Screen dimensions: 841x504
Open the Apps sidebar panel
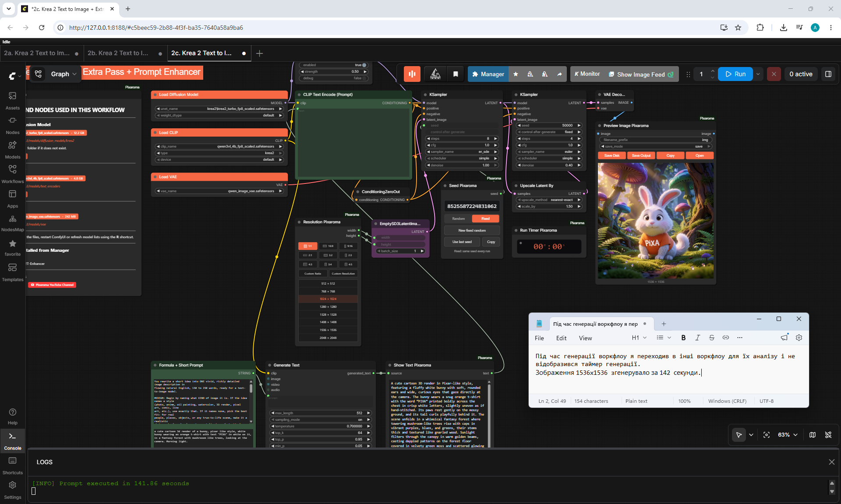tap(12, 198)
